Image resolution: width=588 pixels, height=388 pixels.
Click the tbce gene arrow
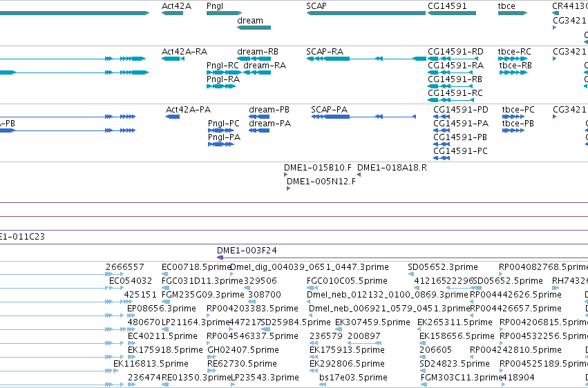coord(513,13)
